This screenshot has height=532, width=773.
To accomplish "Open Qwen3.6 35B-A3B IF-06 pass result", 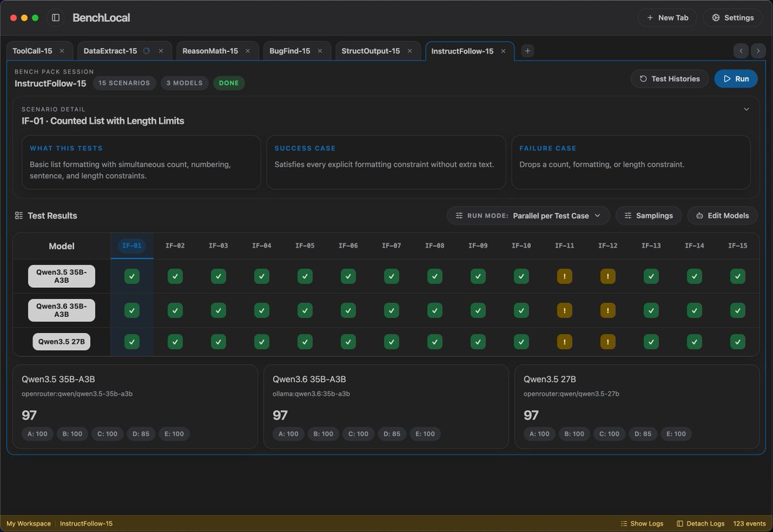I will point(348,310).
